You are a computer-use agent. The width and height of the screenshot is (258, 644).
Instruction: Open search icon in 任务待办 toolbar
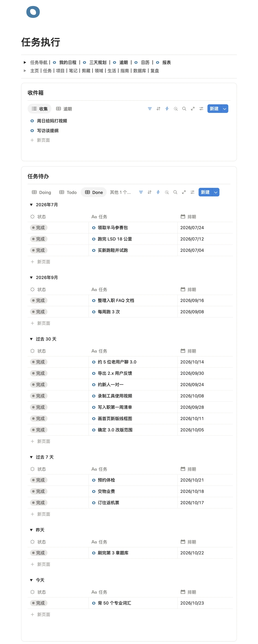coord(175,192)
